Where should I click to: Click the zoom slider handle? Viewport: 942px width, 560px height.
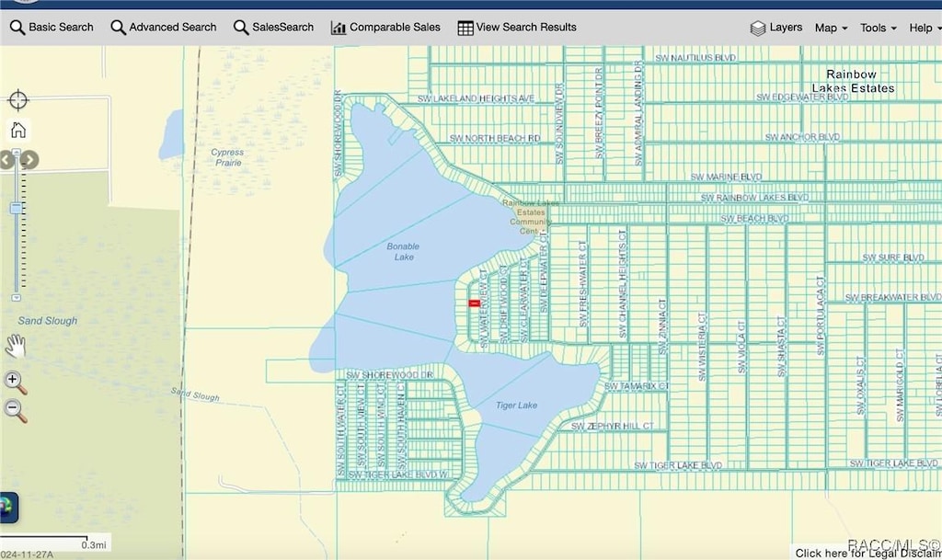click(17, 208)
